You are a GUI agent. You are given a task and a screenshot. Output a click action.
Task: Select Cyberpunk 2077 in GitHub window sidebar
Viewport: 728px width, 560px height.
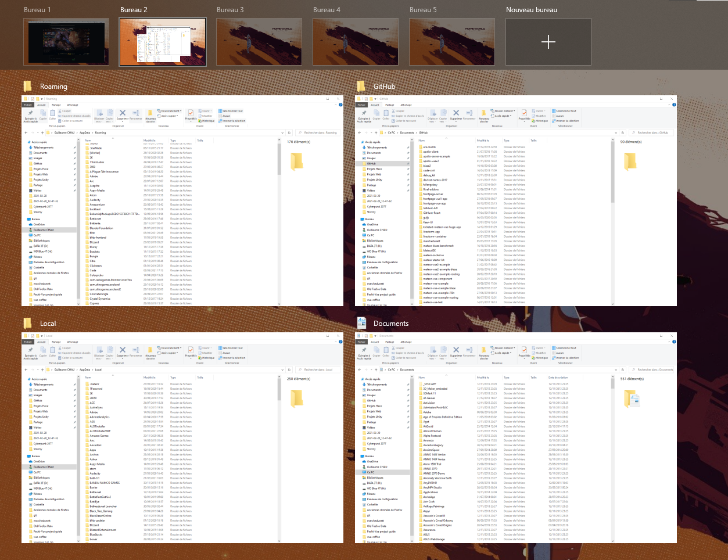pyautogui.click(x=376, y=206)
